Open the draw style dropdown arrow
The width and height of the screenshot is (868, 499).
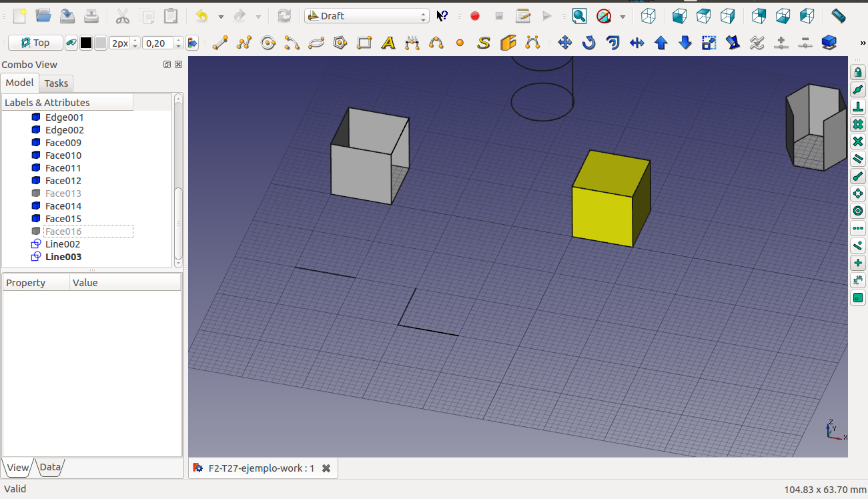622,16
